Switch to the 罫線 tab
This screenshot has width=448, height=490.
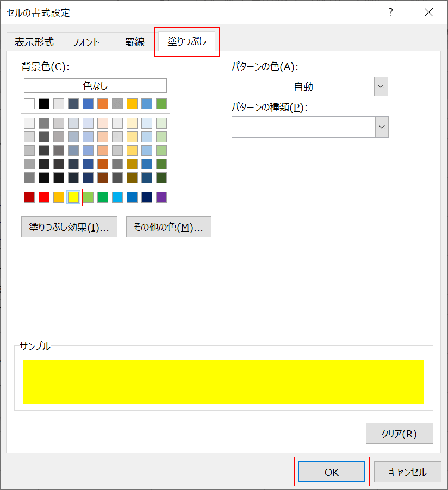coord(133,41)
